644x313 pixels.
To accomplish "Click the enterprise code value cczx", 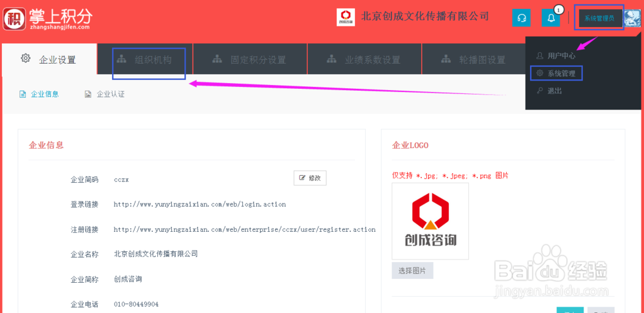I will tap(122, 180).
